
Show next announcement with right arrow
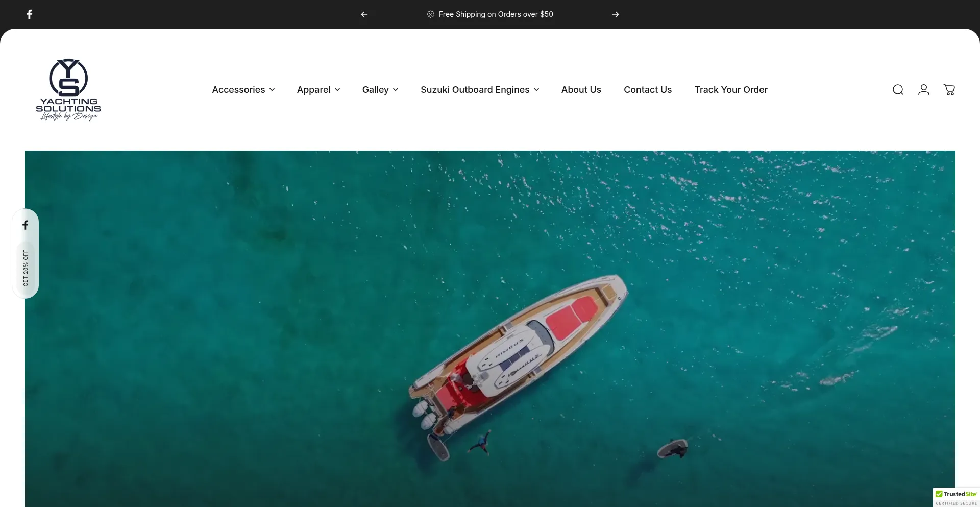click(616, 14)
